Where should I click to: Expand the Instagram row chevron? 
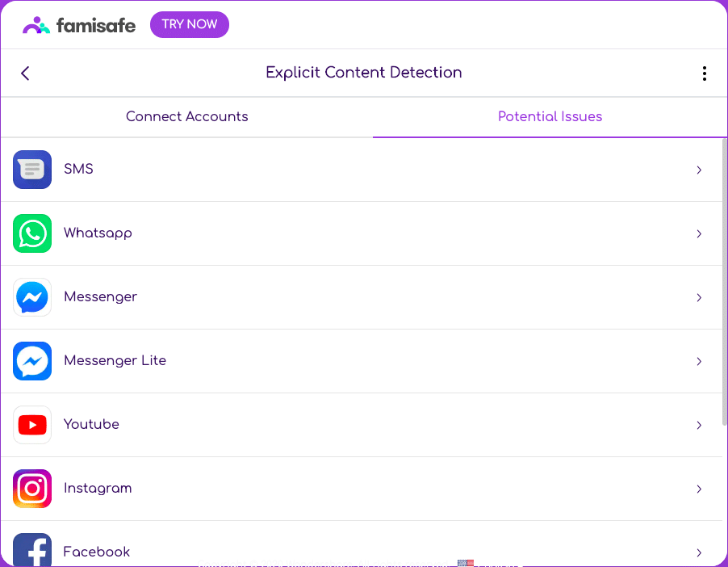tap(699, 489)
